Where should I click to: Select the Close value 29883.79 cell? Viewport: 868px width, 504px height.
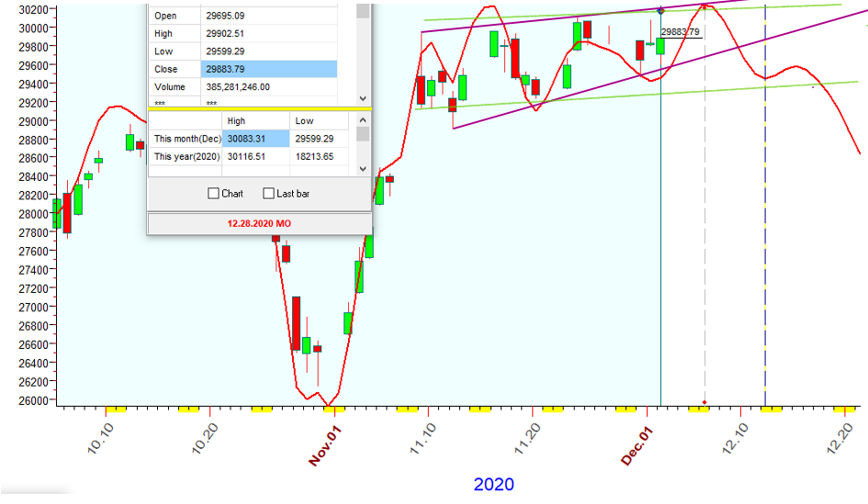click(x=268, y=69)
